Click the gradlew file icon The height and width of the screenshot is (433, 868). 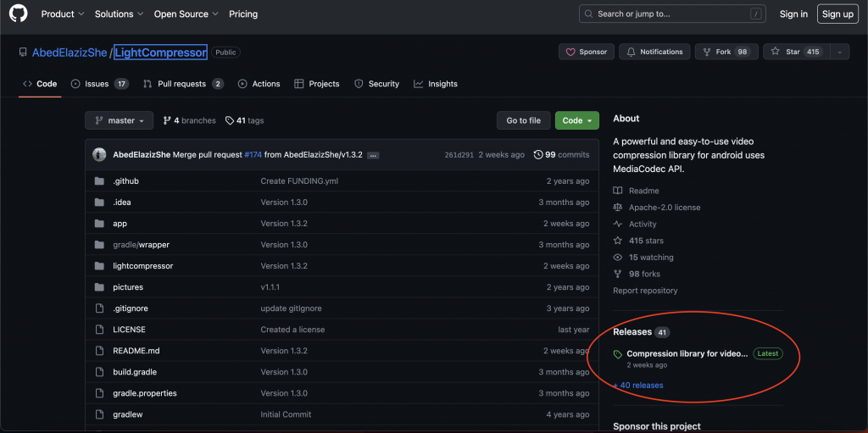coord(100,414)
